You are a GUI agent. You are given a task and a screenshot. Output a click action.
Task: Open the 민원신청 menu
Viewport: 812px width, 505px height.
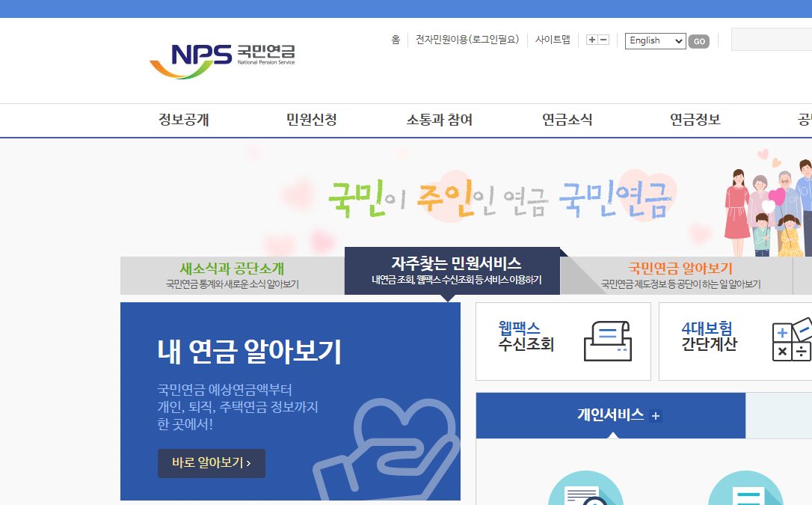tap(312, 120)
